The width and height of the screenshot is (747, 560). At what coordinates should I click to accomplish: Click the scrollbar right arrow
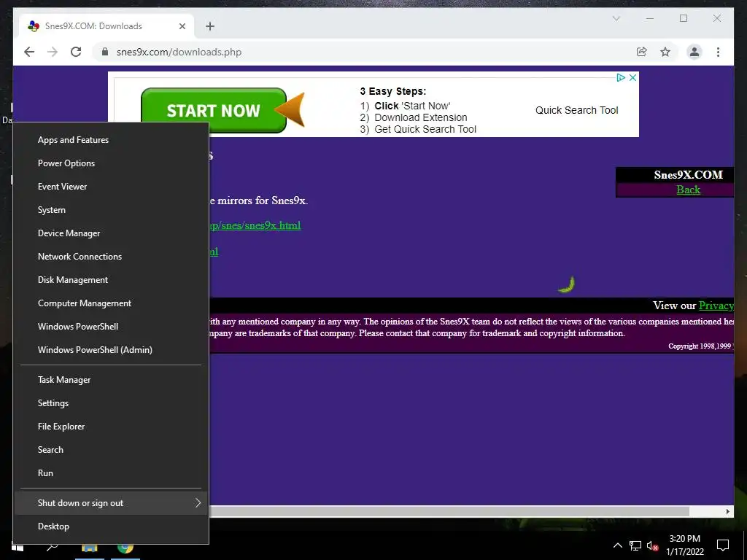[727, 511]
